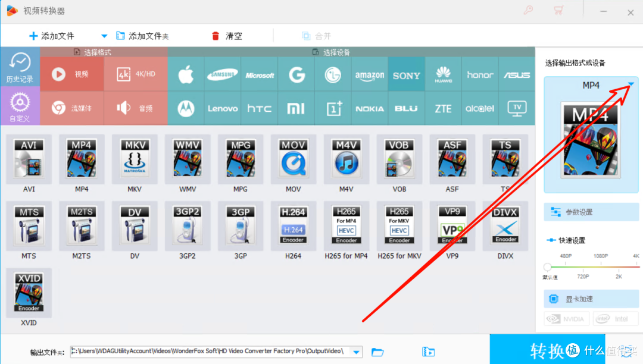Switch to 流媒体 streaming category
This screenshot has width=643, height=364.
72,108
